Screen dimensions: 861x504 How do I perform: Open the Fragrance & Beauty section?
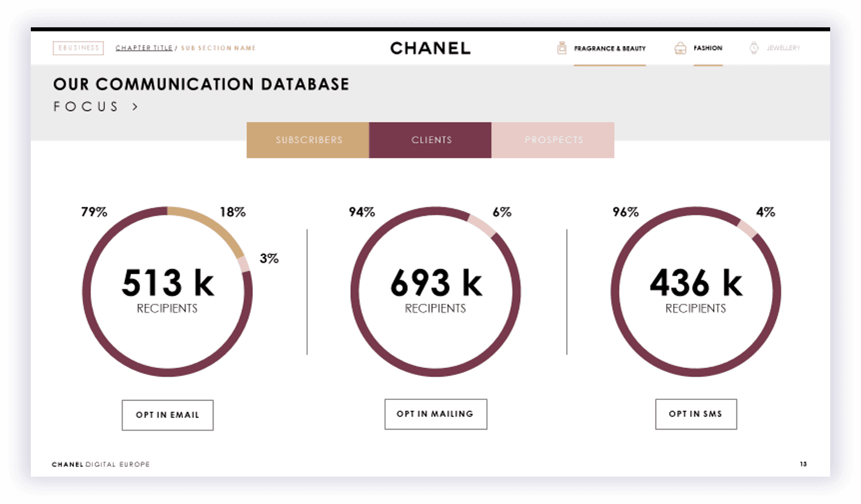tap(610, 48)
